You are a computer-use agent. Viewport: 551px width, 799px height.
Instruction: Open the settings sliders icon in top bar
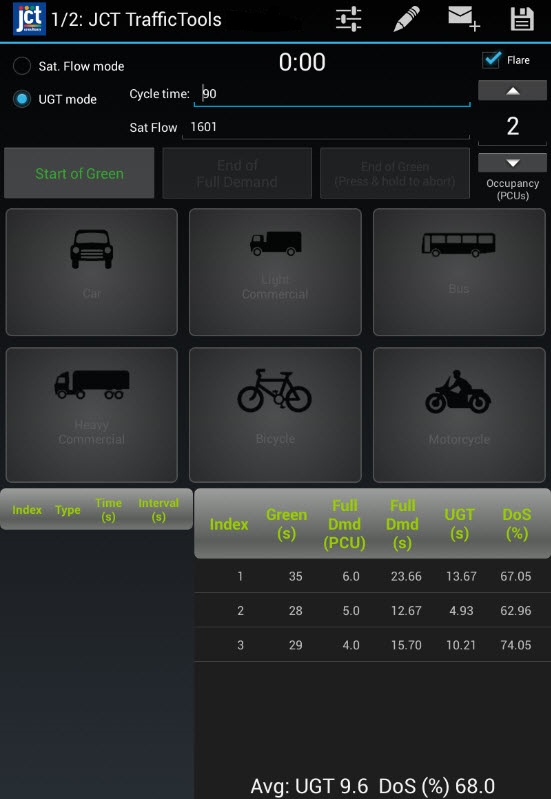pos(349,19)
